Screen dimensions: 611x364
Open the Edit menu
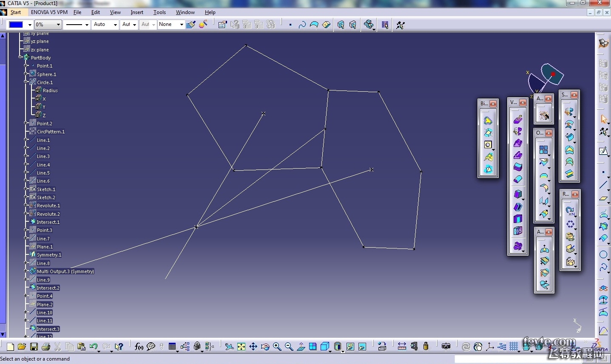point(96,12)
